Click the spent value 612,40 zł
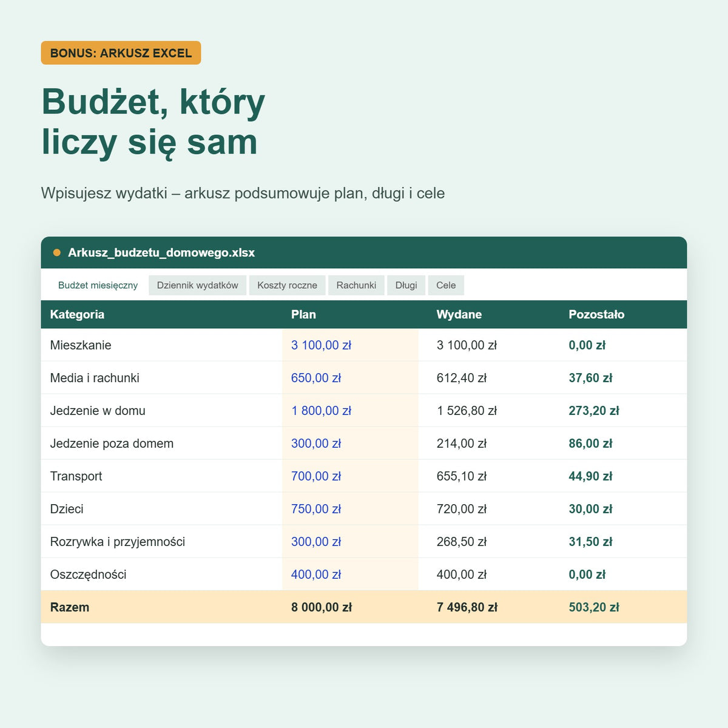The height and width of the screenshot is (728, 728). coord(462,378)
